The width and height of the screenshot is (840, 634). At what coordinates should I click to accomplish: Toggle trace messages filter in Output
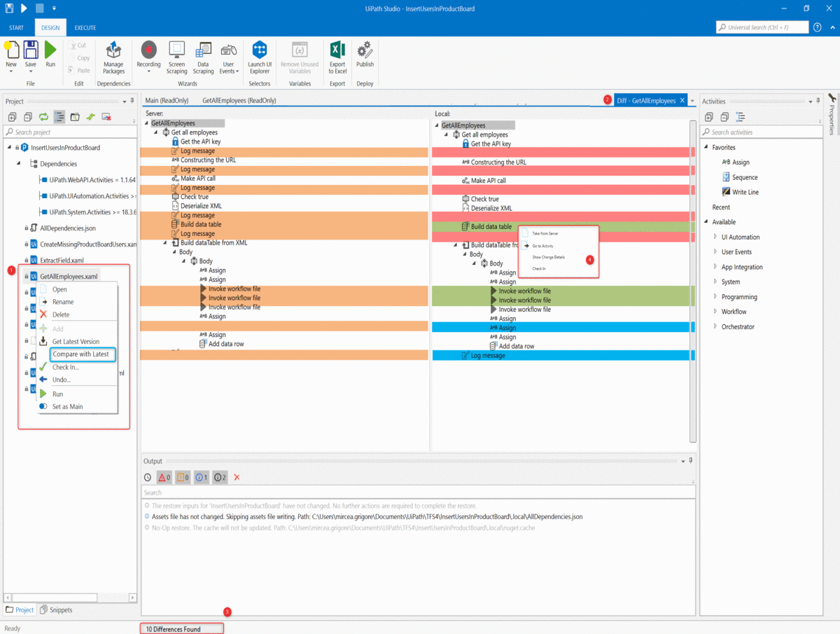click(x=220, y=477)
